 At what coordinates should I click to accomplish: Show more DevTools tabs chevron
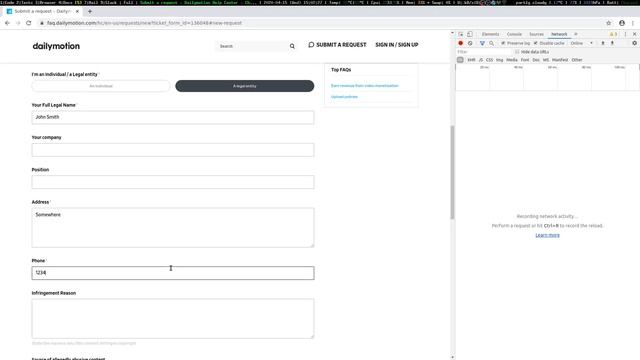[x=576, y=34]
